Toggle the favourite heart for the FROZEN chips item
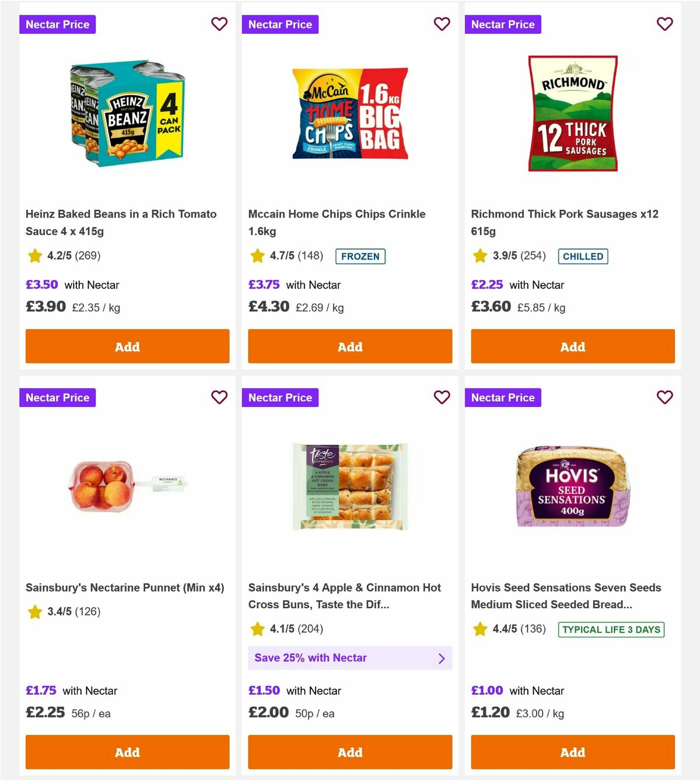 [442, 24]
